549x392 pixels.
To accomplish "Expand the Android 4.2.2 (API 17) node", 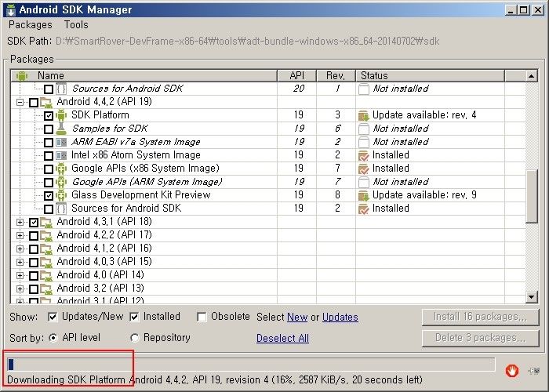I will click(20, 235).
